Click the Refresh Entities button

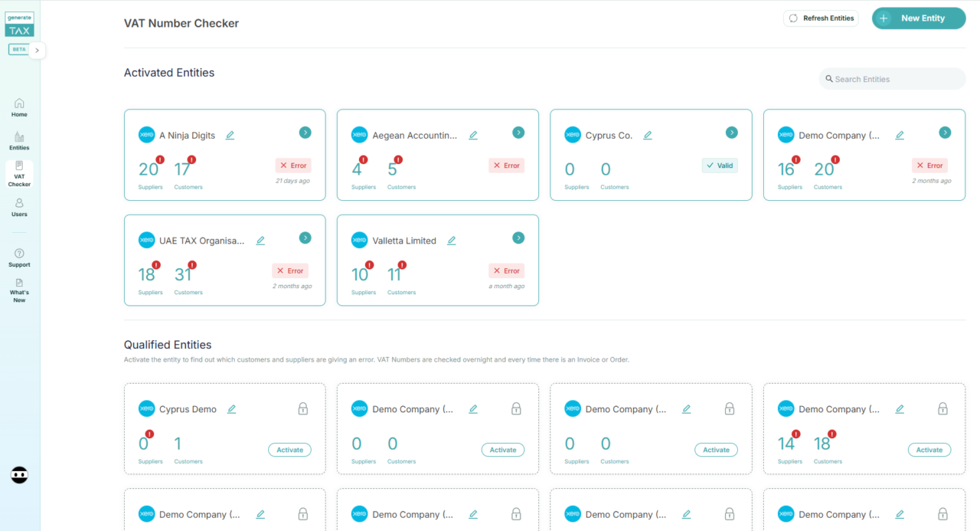coord(821,18)
